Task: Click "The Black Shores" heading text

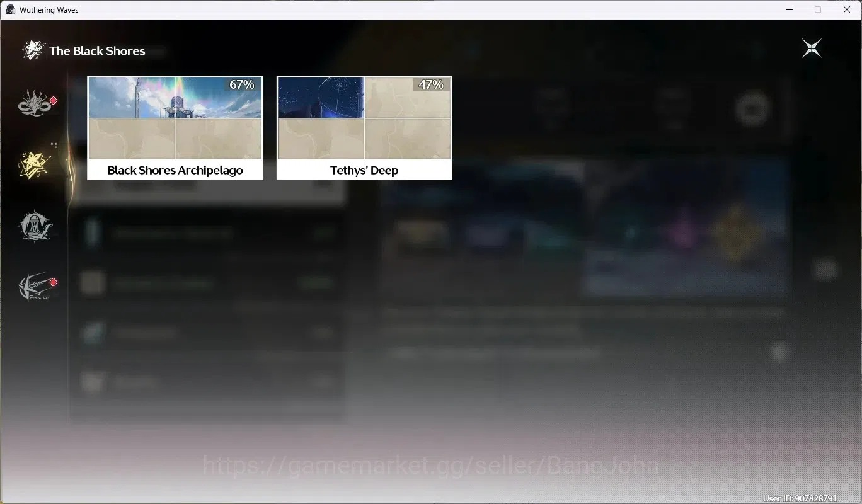Action: coord(97,51)
